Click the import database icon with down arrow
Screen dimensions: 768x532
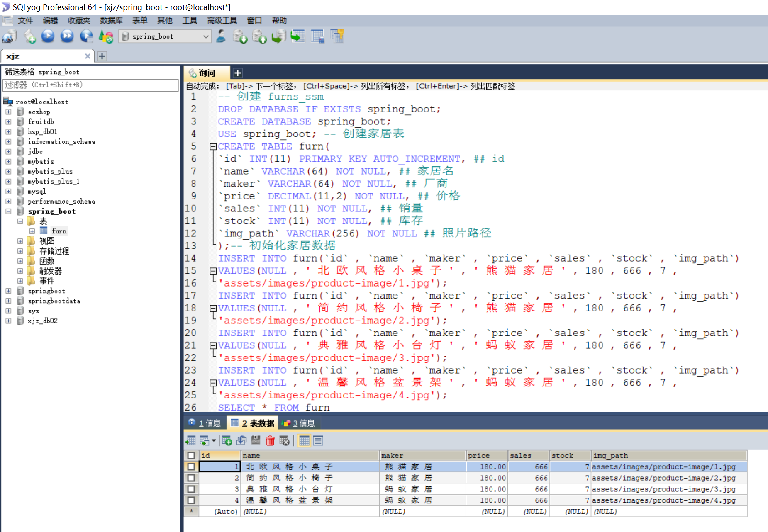tap(240, 36)
